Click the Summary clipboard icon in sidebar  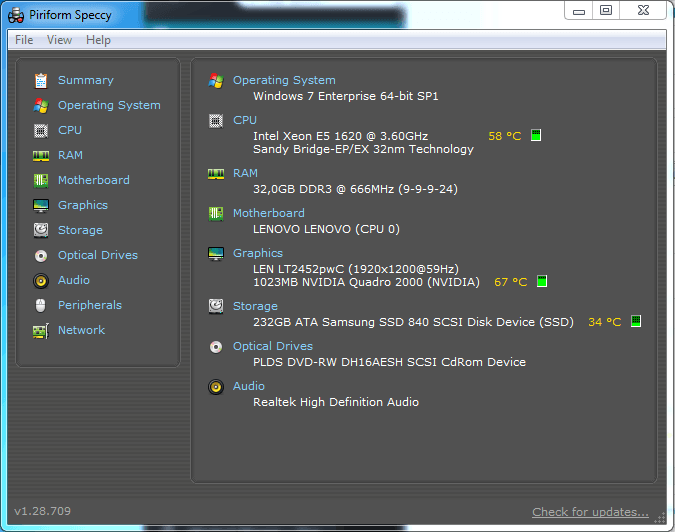point(41,80)
